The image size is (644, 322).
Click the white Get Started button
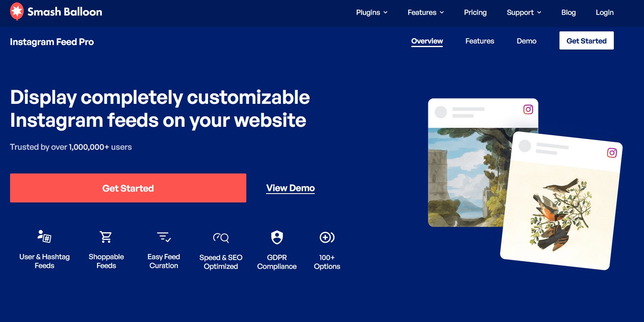pyautogui.click(x=586, y=41)
